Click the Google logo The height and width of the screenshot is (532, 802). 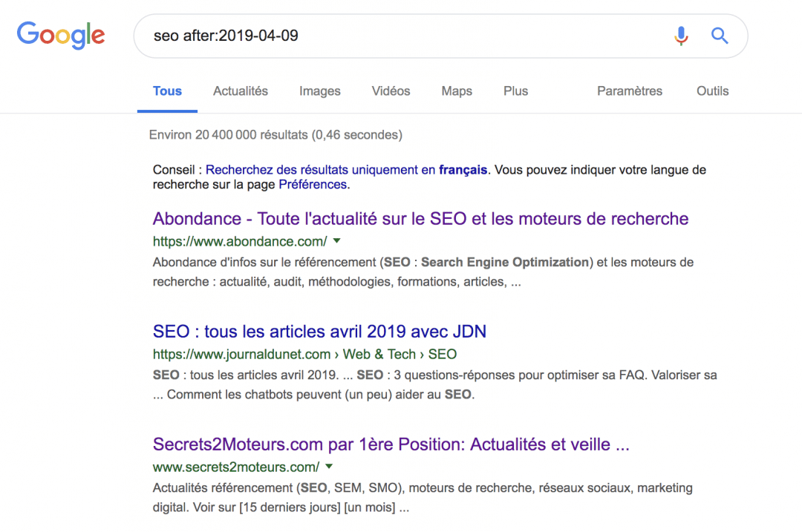pos(61,35)
